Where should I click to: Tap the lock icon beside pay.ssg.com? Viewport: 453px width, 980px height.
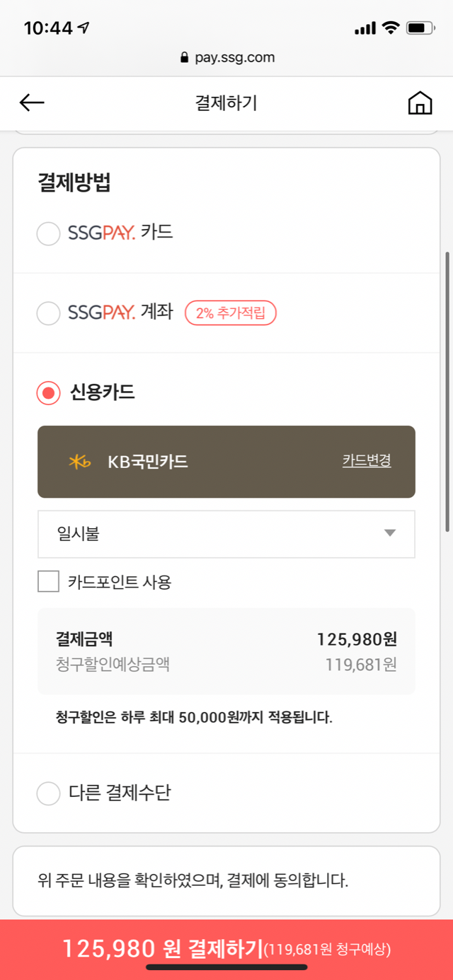click(185, 58)
